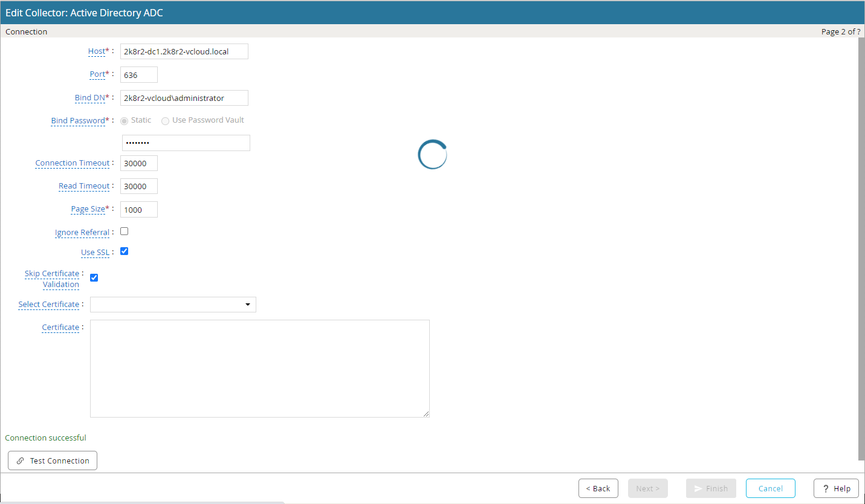Click inside the Certificate text area
Viewport: 865px width, 504px height.
[x=259, y=368]
